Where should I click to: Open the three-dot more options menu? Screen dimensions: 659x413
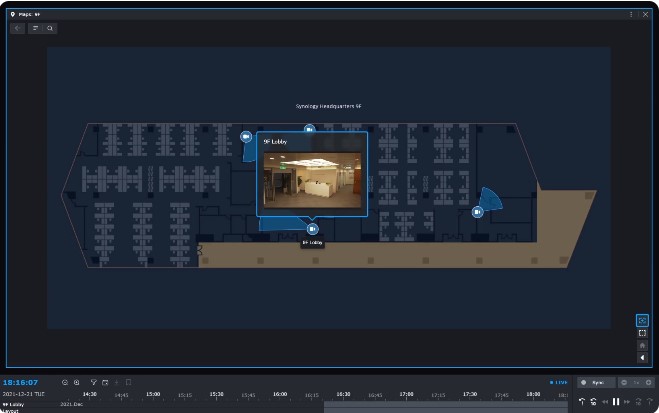coord(631,14)
